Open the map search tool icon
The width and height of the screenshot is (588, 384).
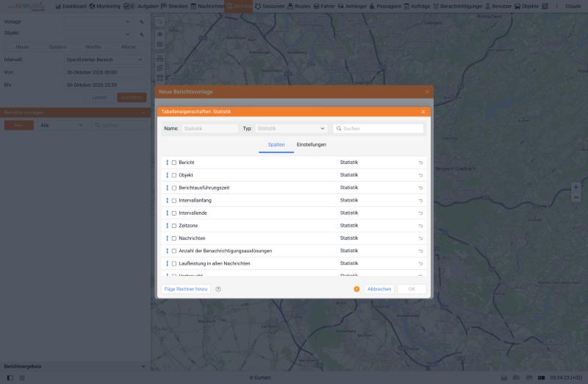tap(159, 22)
